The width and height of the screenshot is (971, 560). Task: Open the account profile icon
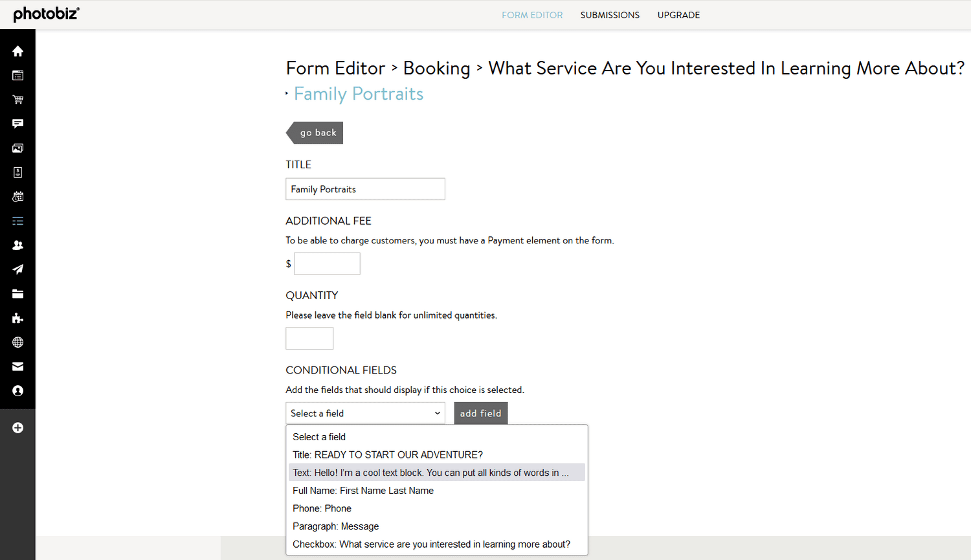pyautogui.click(x=17, y=390)
